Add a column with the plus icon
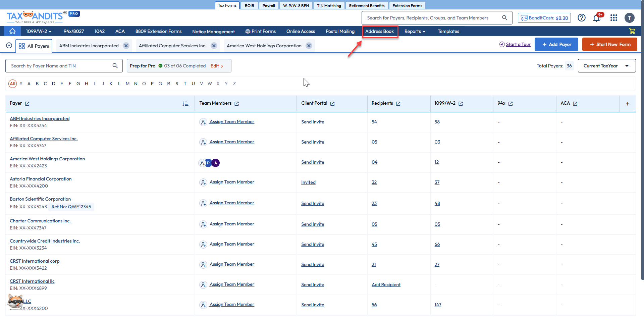The width and height of the screenshot is (644, 317). point(628,104)
